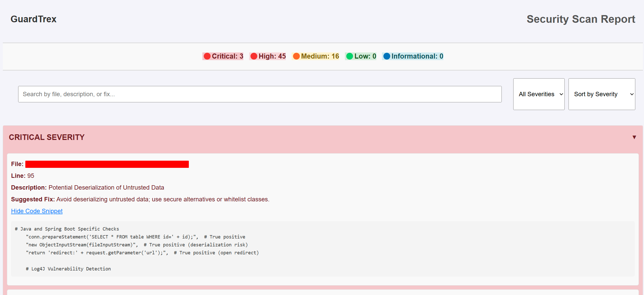Screen dimensions: 644x295
Task: Click the Security Scan Report heading
Action: click(x=581, y=19)
